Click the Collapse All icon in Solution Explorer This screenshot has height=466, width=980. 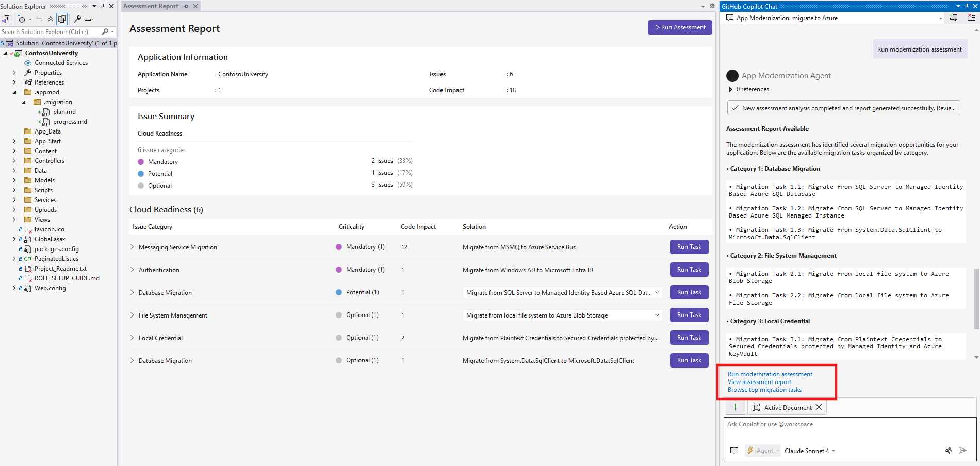[x=51, y=19]
